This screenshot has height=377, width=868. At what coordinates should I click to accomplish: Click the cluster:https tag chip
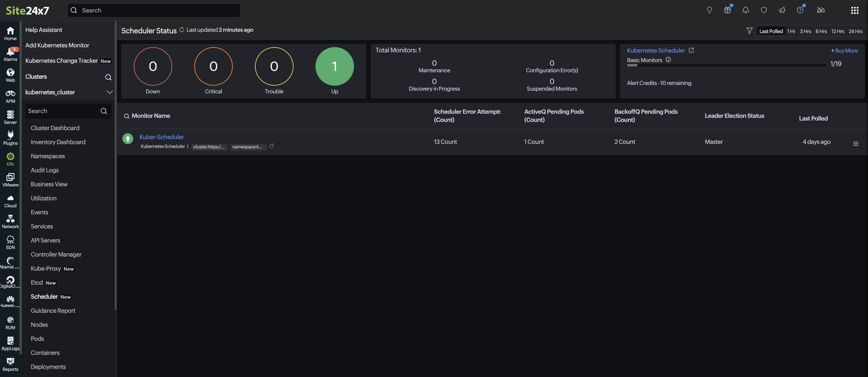(x=209, y=147)
